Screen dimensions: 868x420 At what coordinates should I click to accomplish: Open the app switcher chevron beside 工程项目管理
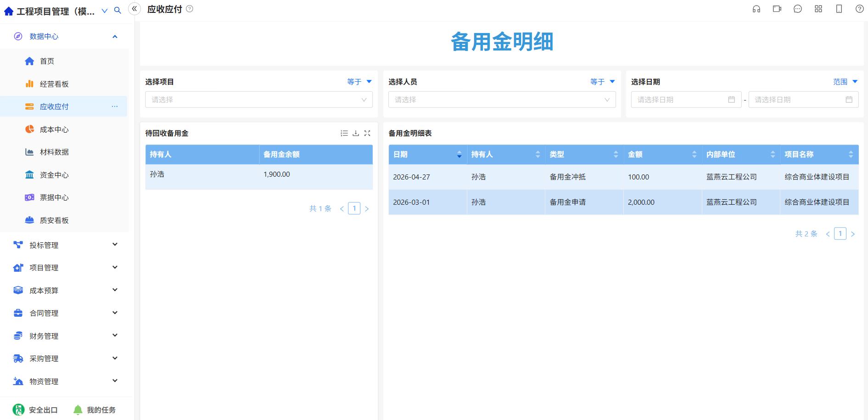pyautogui.click(x=105, y=11)
